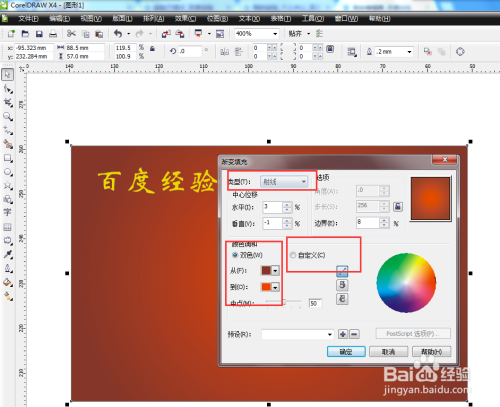Expand the undo history dropdown arrow

[x=129, y=34]
